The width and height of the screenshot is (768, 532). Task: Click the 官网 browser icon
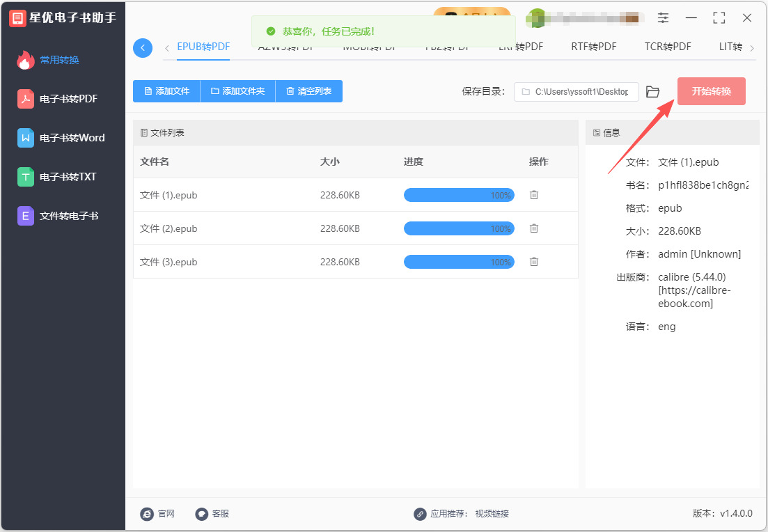coord(147,514)
